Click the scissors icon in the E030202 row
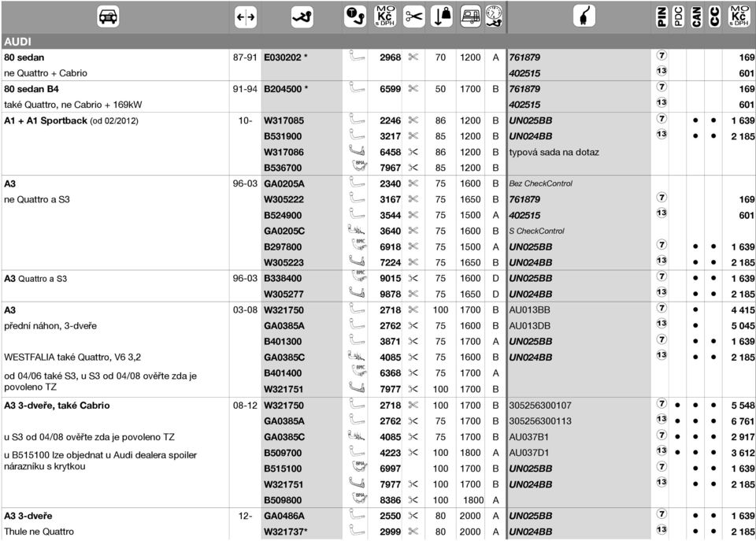 click(413, 57)
